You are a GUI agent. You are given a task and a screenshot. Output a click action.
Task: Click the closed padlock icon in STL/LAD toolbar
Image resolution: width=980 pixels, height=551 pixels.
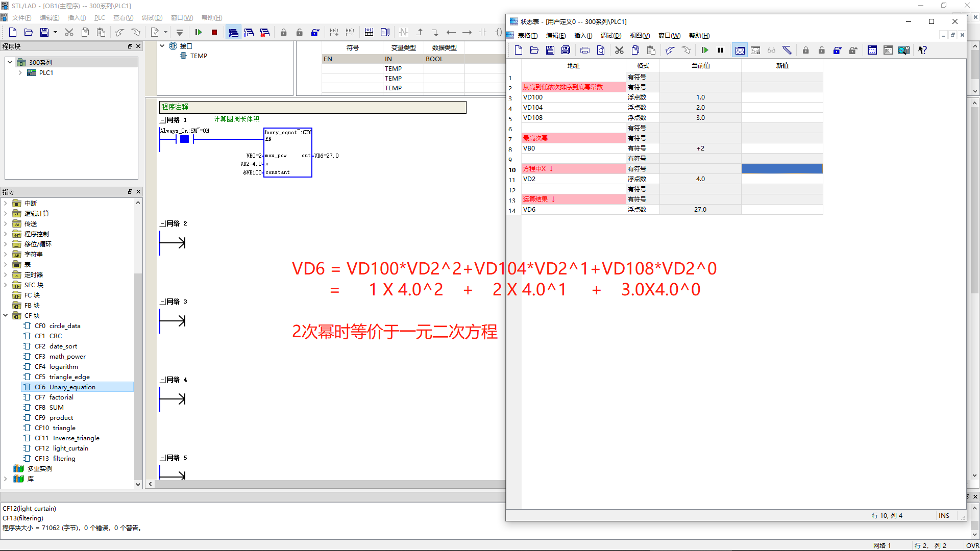click(283, 33)
